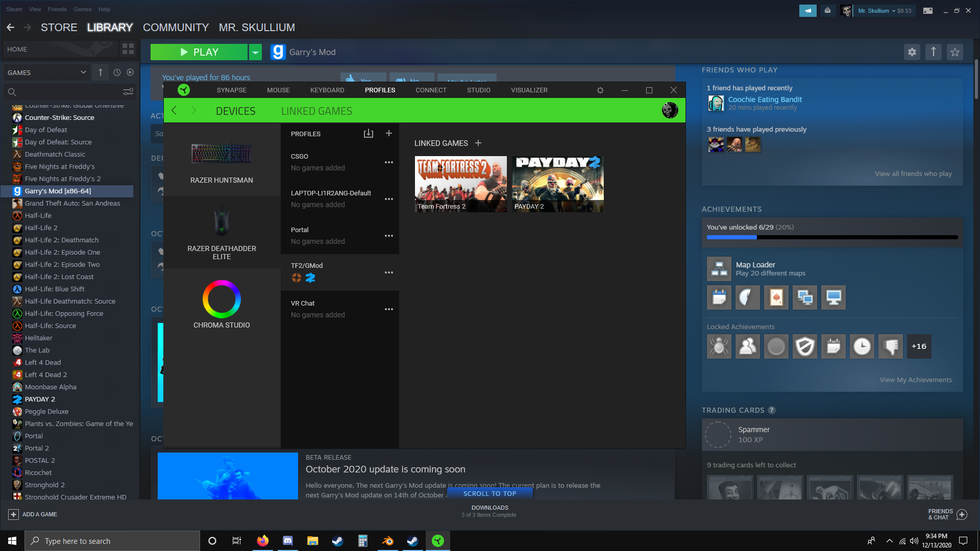980x551 pixels.
Task: Open the LINKED GAMES tab
Action: (x=316, y=111)
